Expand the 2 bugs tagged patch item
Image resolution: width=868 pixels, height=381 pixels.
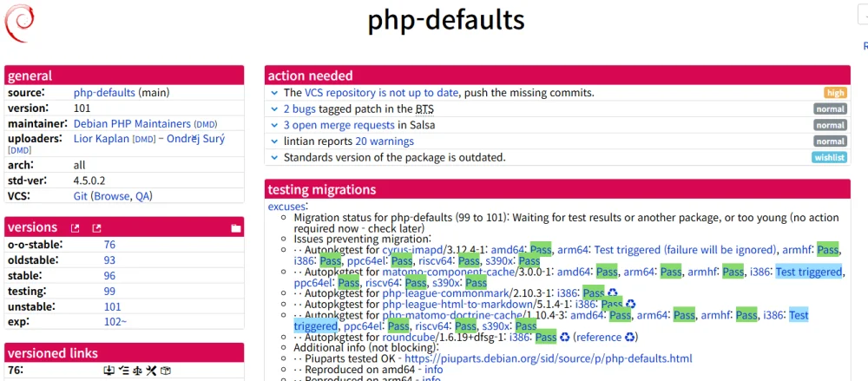[x=274, y=109]
